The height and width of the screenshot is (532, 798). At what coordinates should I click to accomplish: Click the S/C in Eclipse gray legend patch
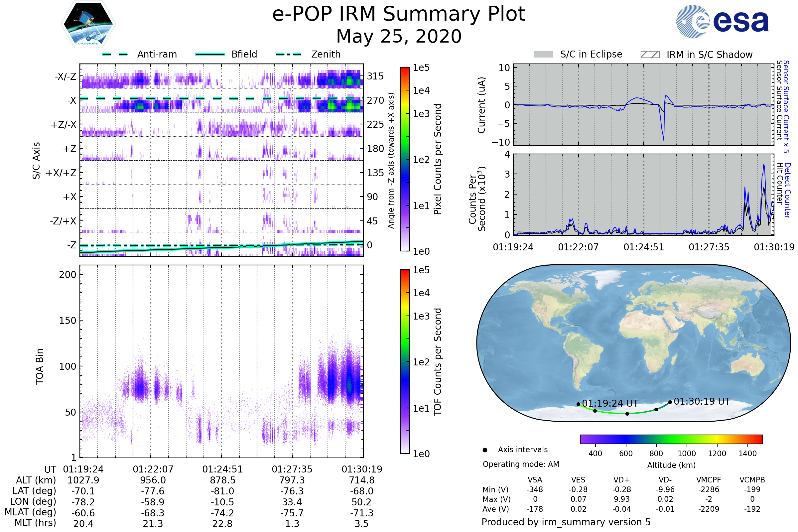[x=543, y=55]
